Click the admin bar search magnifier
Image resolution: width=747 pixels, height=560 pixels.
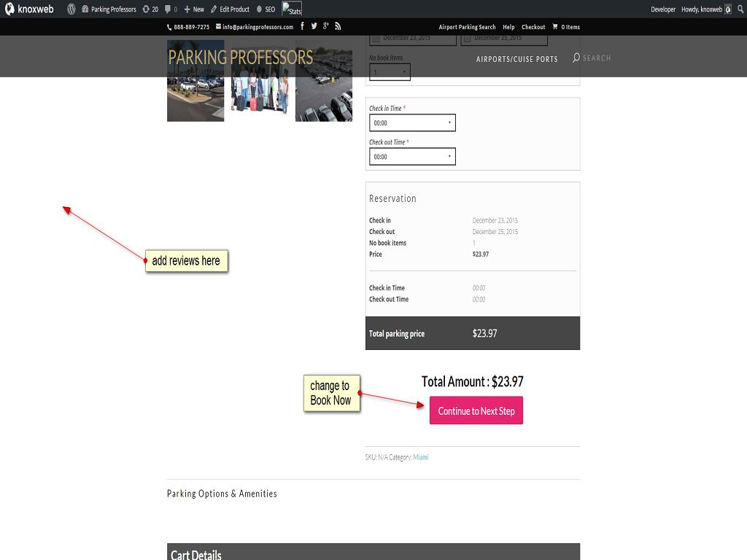[740, 9]
